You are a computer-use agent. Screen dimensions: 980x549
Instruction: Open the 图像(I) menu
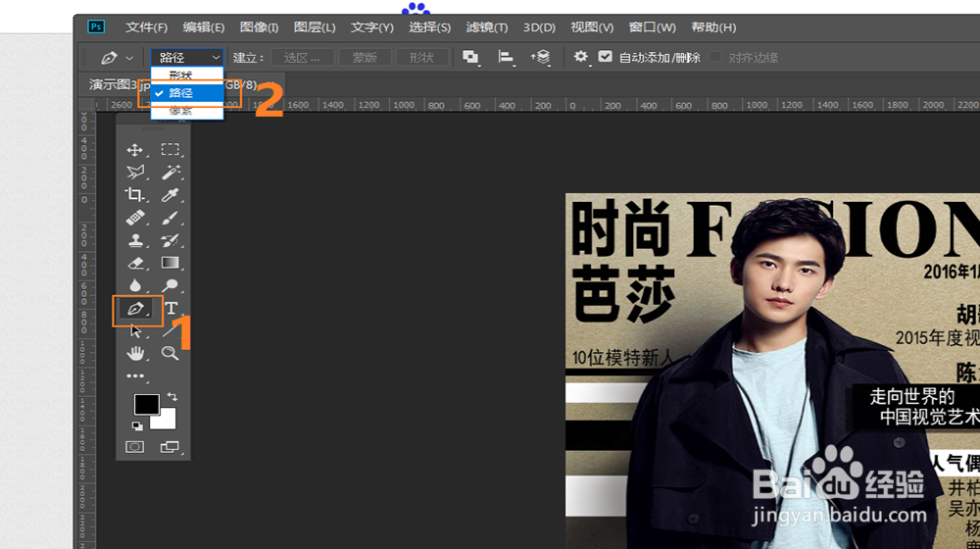(259, 26)
